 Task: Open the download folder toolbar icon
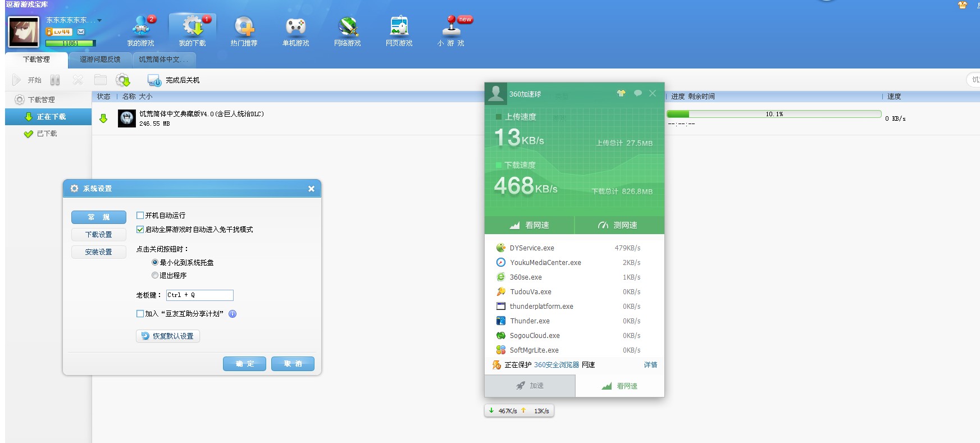[x=101, y=80]
